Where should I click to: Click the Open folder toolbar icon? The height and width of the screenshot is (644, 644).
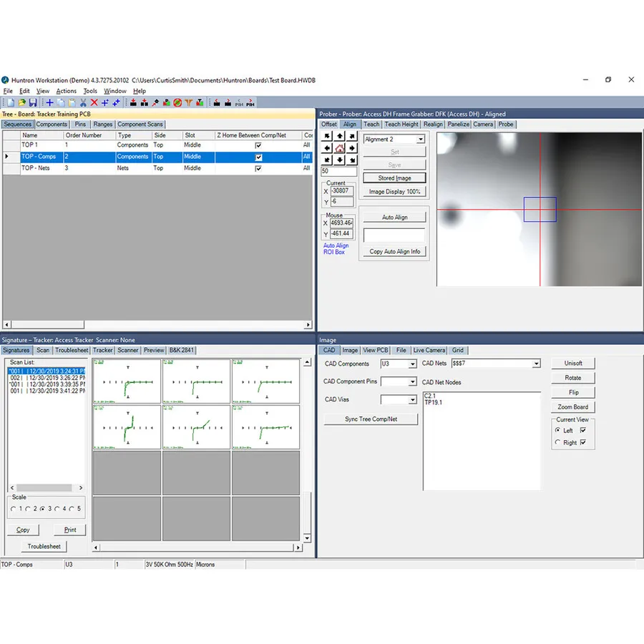21,102
